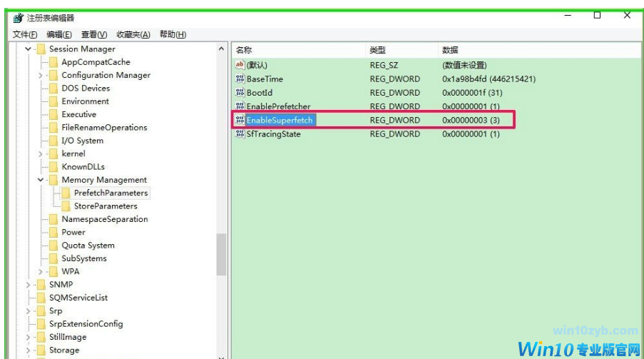Expand the StillImage tree node
Image resolution: width=644 pixels, height=359 pixels.
(28, 337)
